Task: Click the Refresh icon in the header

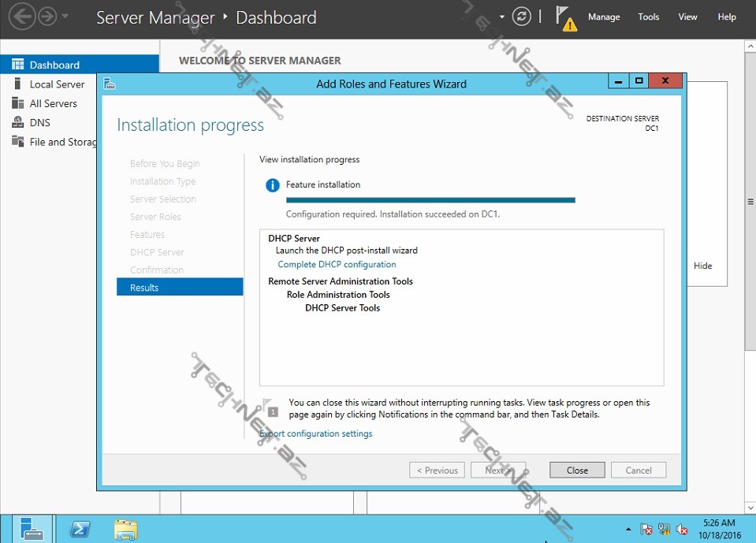Action: click(x=521, y=17)
